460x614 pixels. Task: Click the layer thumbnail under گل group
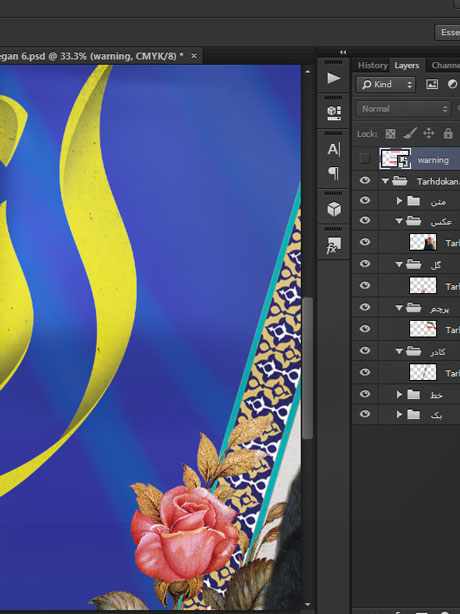coord(423,285)
